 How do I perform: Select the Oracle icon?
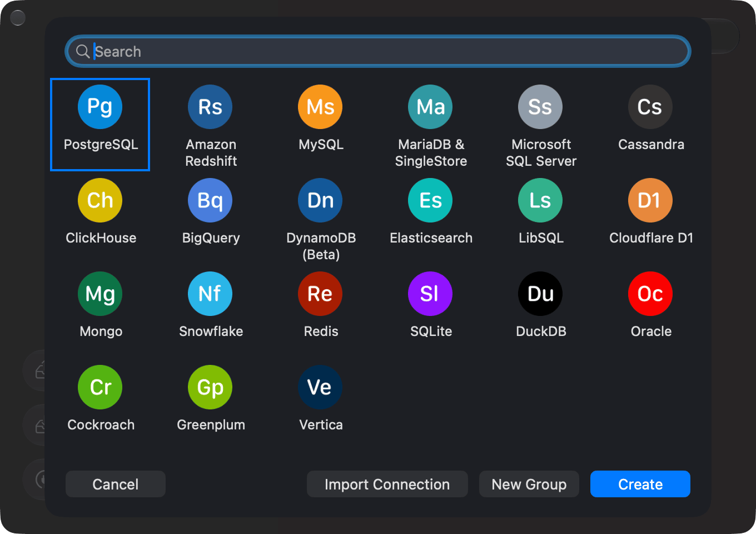coord(650,294)
